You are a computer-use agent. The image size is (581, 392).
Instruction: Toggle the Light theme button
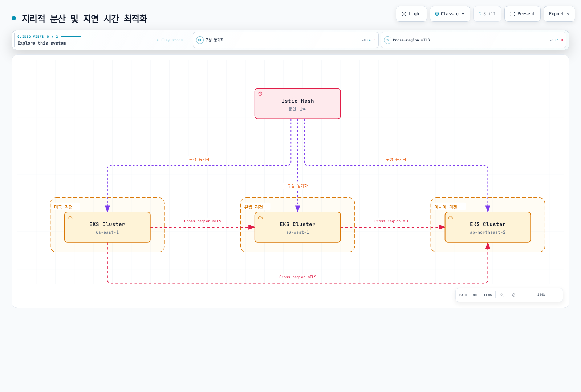pos(411,14)
